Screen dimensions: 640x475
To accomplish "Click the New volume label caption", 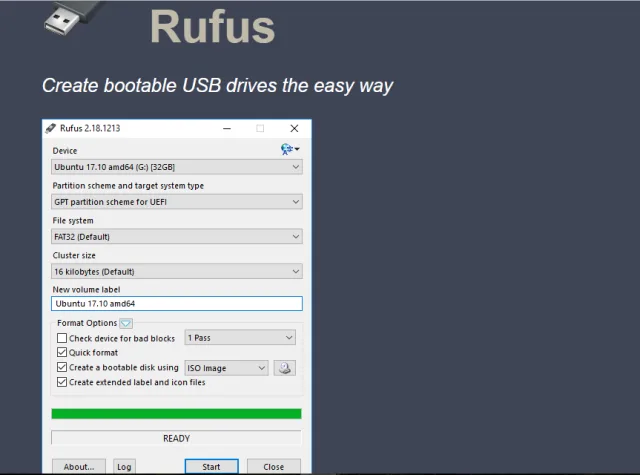I will 86,290.
